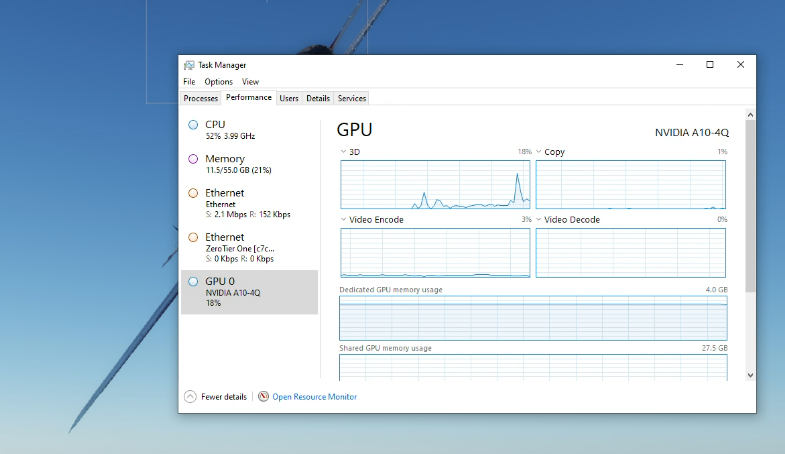The width and height of the screenshot is (785, 454).
Task: Open the View menu
Action: pyautogui.click(x=250, y=82)
